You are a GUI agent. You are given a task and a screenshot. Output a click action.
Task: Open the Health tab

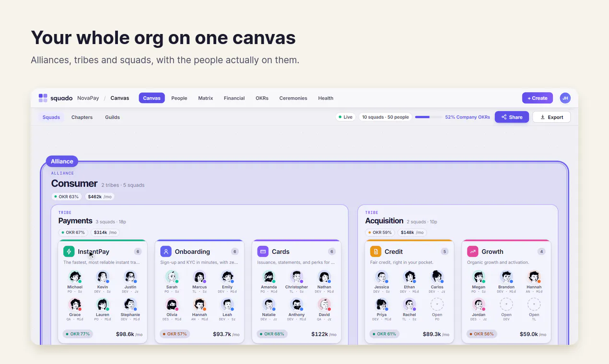pyautogui.click(x=326, y=98)
